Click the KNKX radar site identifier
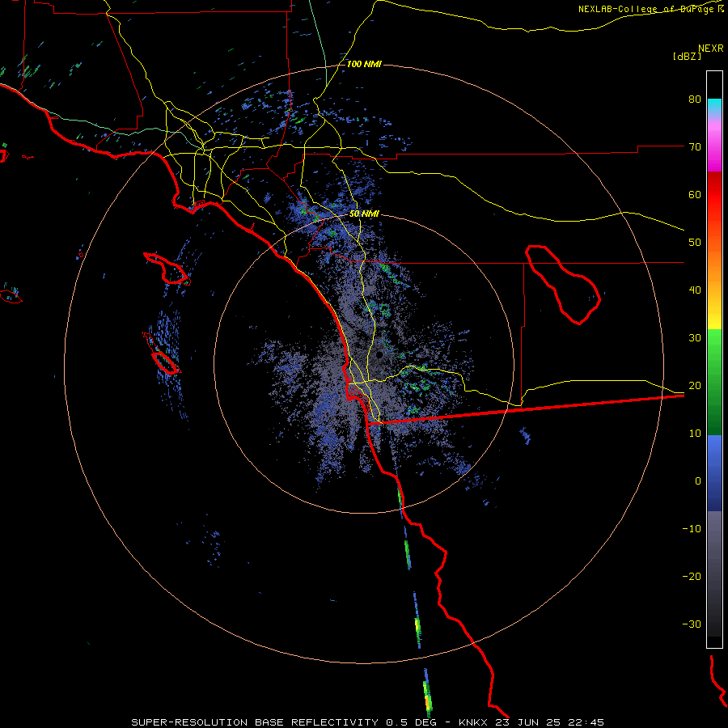728x728 pixels. pos(473,722)
